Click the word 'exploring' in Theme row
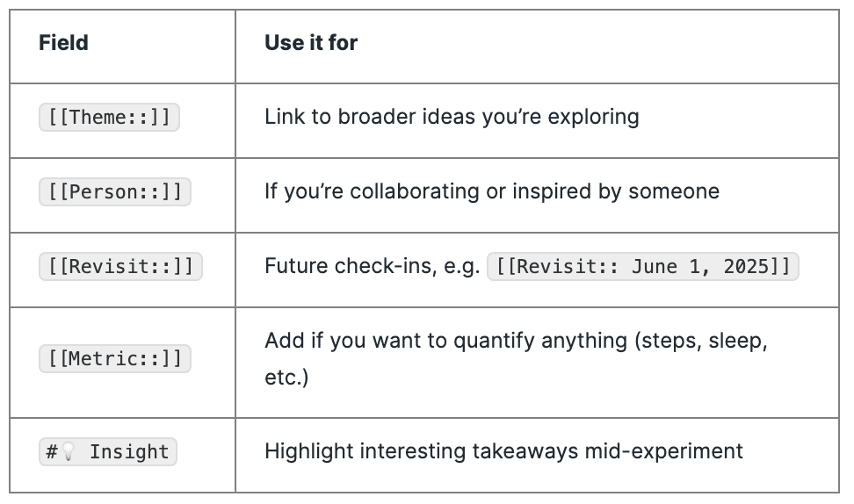The width and height of the screenshot is (854, 504). pos(593,117)
